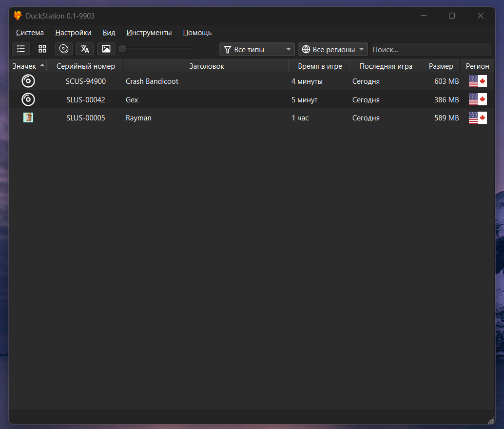
Task: Click the Crash Bandicoot disc icon
Action: pos(28,81)
